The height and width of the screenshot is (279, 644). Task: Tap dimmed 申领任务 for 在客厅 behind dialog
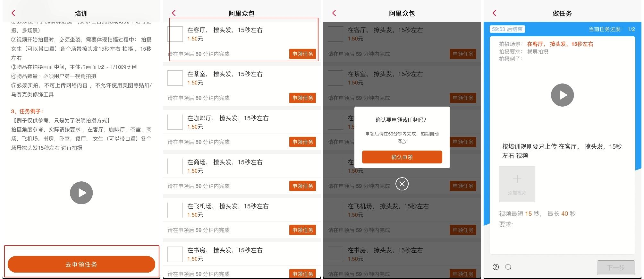(463, 54)
